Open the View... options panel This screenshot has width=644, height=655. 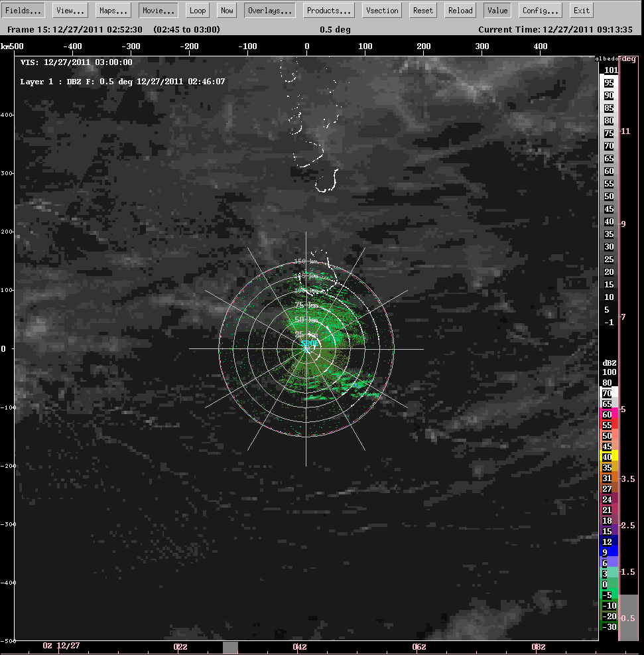click(x=70, y=11)
